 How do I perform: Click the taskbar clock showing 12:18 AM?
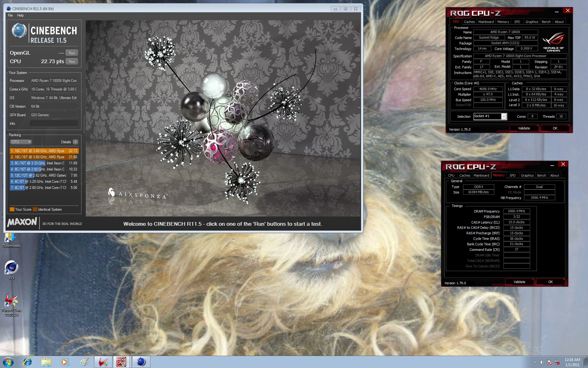pos(572,362)
